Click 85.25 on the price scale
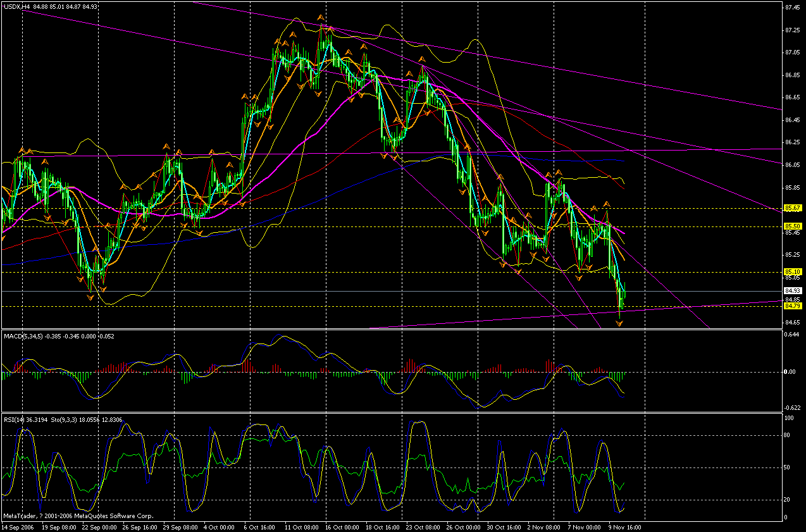Image resolution: width=806 pixels, height=532 pixels. click(x=793, y=255)
